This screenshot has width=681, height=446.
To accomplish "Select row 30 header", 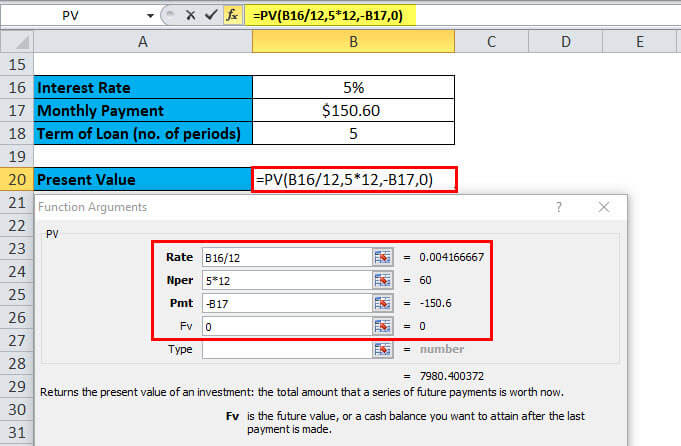I will pyautogui.click(x=17, y=409).
